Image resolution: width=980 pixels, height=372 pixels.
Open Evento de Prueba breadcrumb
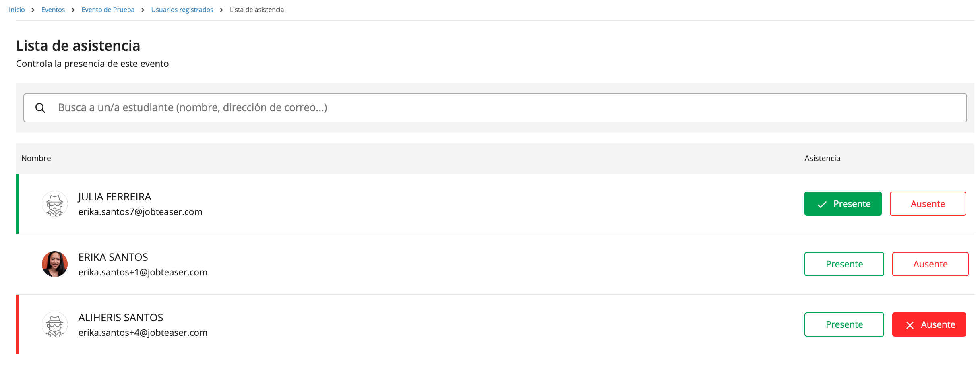(108, 10)
